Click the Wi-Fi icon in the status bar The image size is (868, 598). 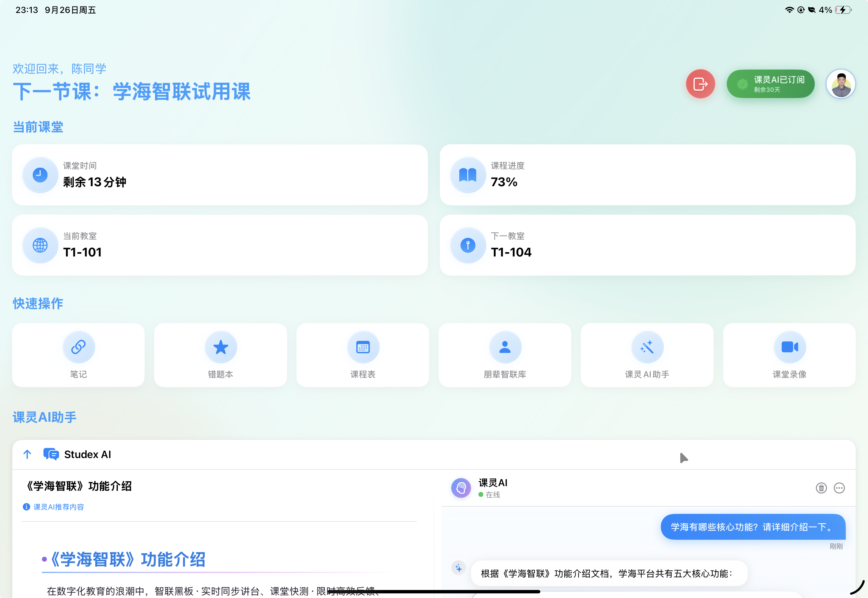point(789,10)
